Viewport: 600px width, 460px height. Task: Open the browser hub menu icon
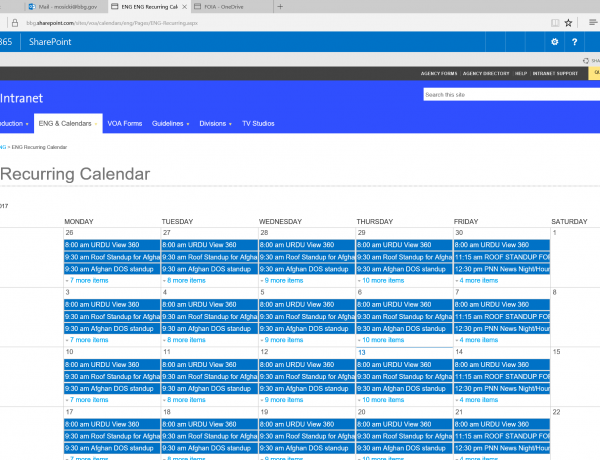click(x=593, y=23)
